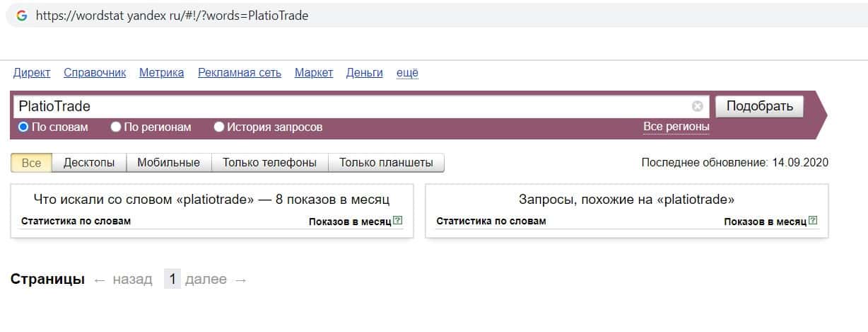
Task: Select the По регионам radio option
Action: point(116,127)
